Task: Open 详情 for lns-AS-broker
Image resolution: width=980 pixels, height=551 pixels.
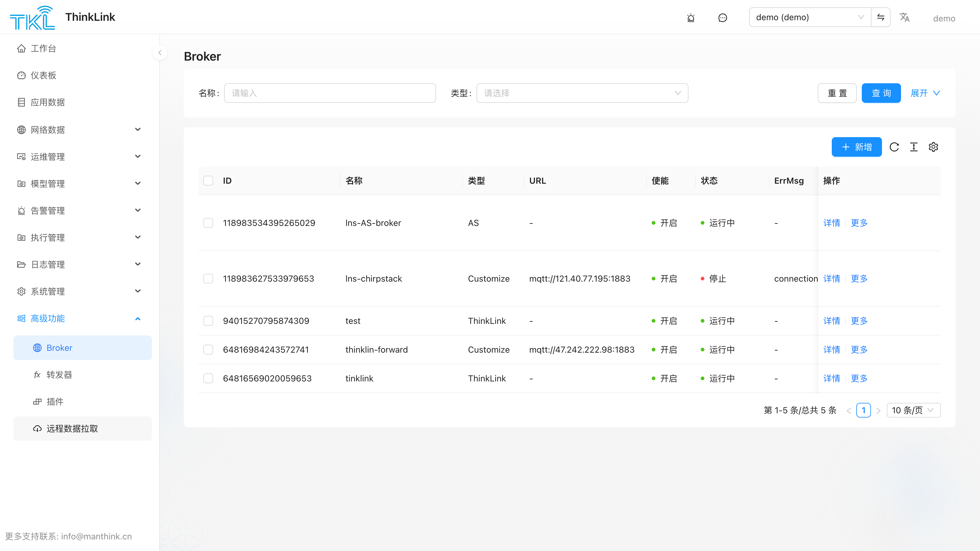Action: [832, 223]
